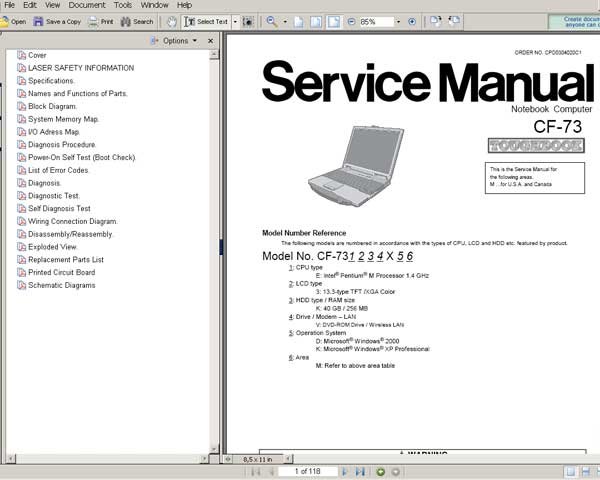
Task: Switch to Continuous page layout
Action: tap(585, 472)
